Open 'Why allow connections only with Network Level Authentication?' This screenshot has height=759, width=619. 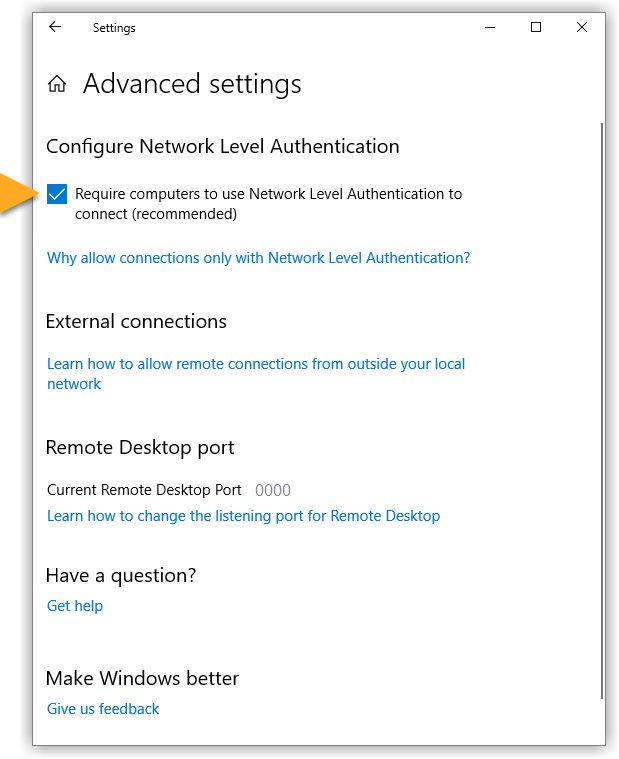point(258,258)
